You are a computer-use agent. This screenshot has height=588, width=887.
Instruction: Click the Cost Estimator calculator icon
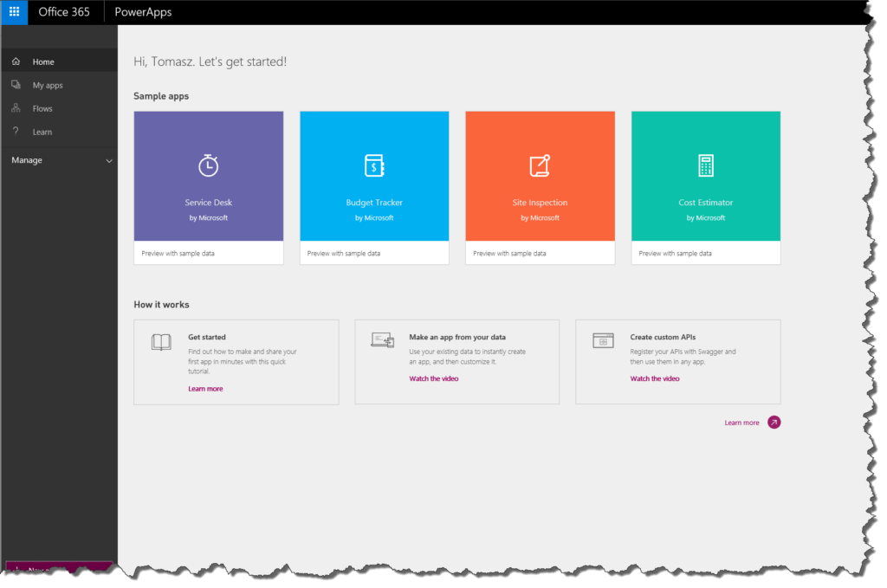click(705, 165)
